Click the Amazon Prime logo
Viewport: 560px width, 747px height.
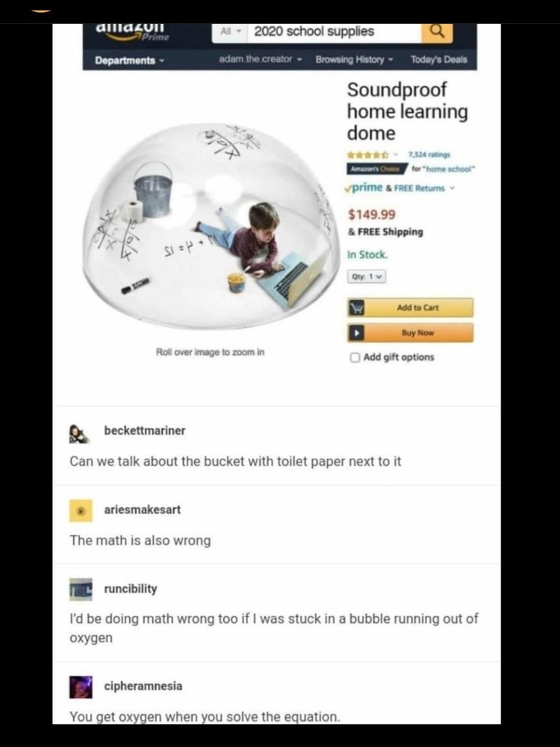132,32
